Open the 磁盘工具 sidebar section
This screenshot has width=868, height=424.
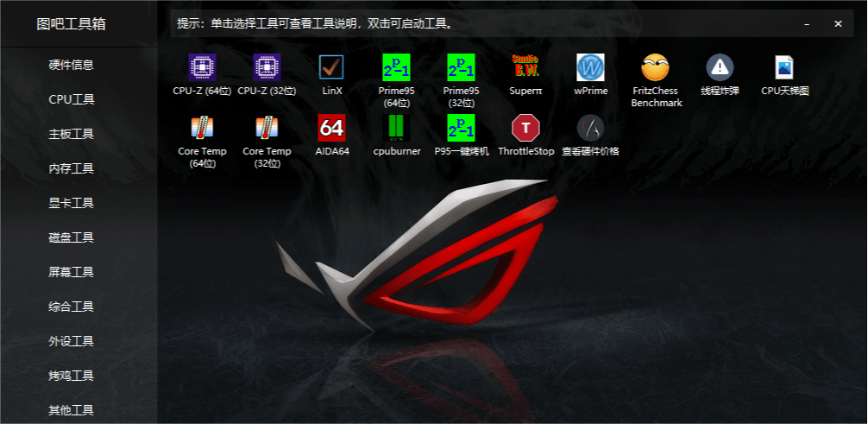[x=72, y=237]
